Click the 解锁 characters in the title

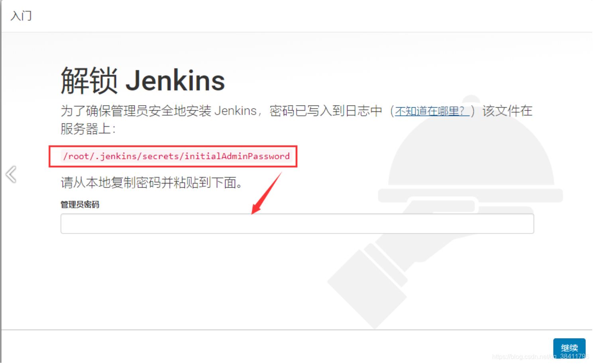89,80
